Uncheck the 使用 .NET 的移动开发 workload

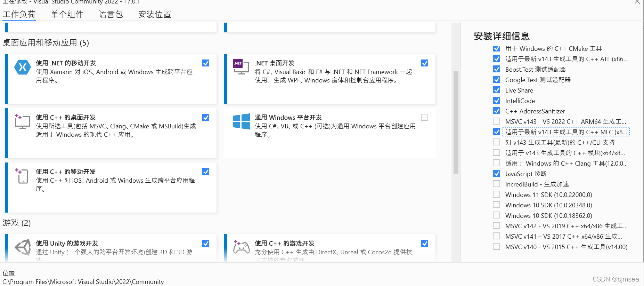click(x=206, y=63)
